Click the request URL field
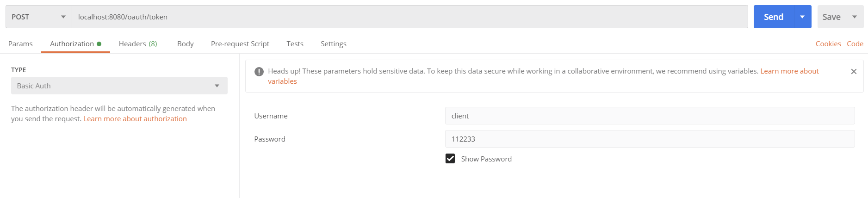The width and height of the screenshot is (868, 198). [409, 17]
